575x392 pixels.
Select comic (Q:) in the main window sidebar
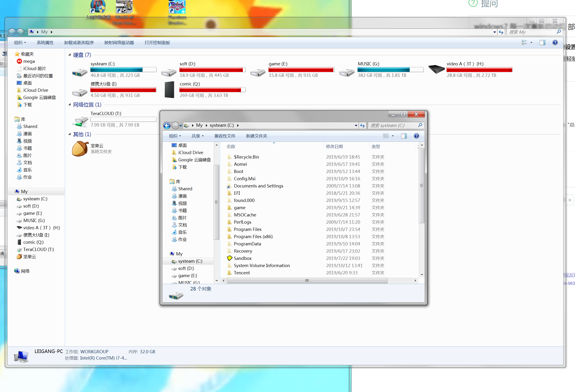pos(30,242)
